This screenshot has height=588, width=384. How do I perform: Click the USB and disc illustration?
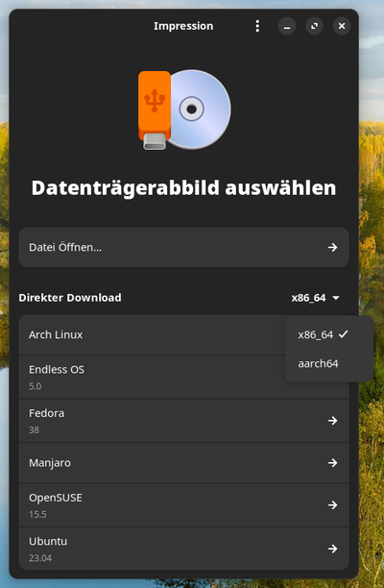[x=184, y=110]
